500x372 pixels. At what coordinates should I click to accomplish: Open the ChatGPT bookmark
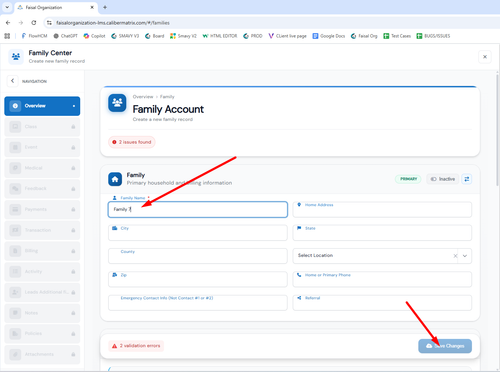65,36
